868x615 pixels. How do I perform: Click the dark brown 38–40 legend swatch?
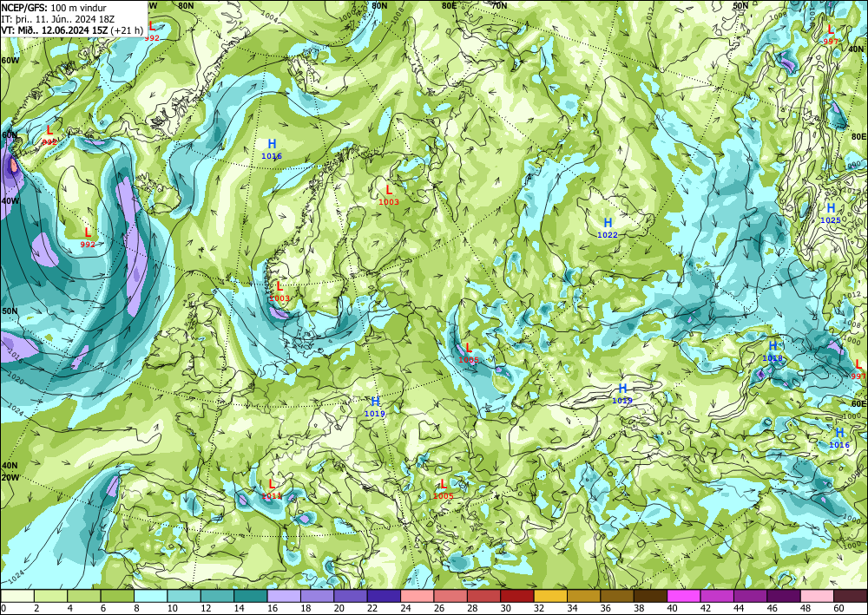click(x=650, y=596)
